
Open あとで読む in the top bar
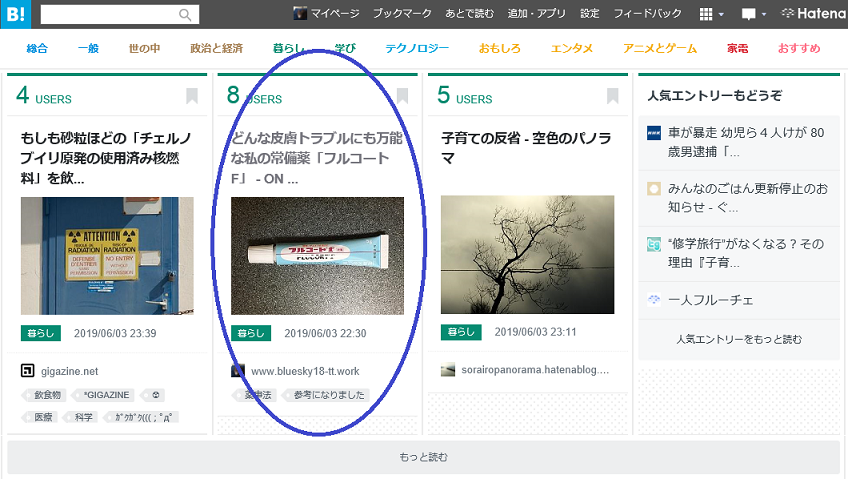pyautogui.click(x=469, y=14)
